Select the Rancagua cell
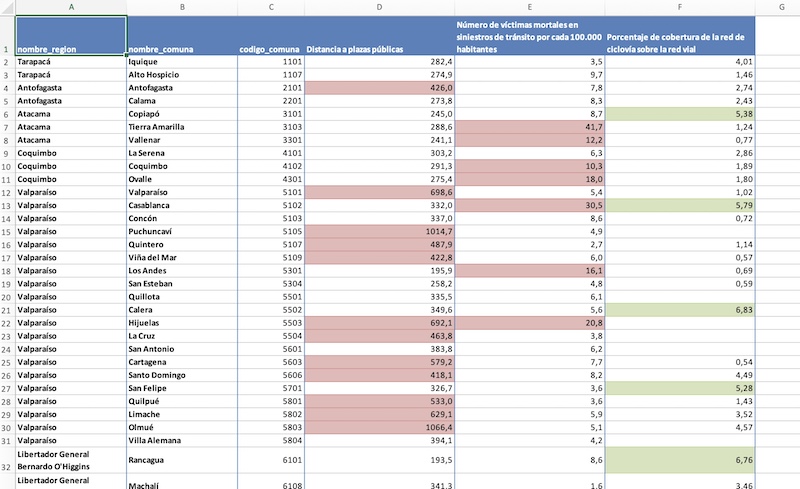 (x=182, y=460)
